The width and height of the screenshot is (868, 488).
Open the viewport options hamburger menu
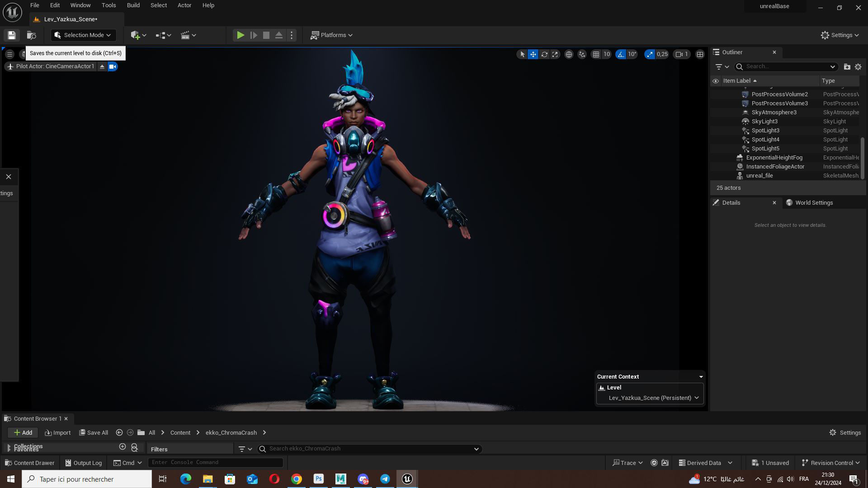9,54
